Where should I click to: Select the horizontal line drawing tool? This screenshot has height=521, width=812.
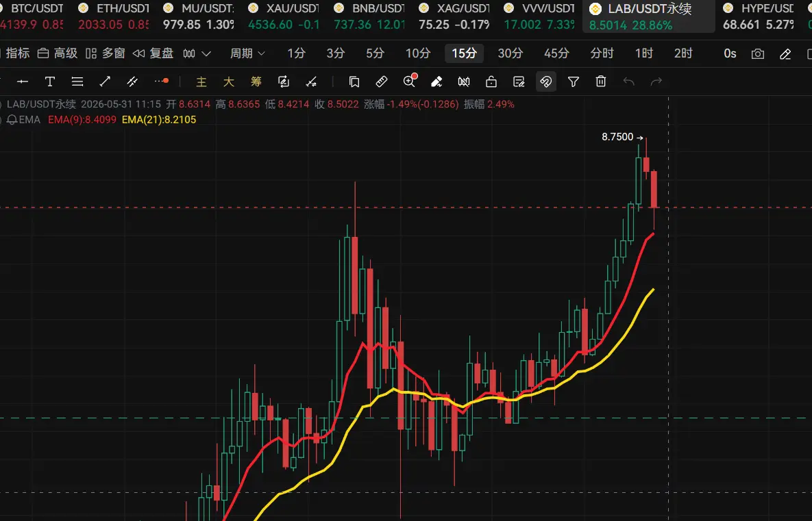[x=22, y=81]
